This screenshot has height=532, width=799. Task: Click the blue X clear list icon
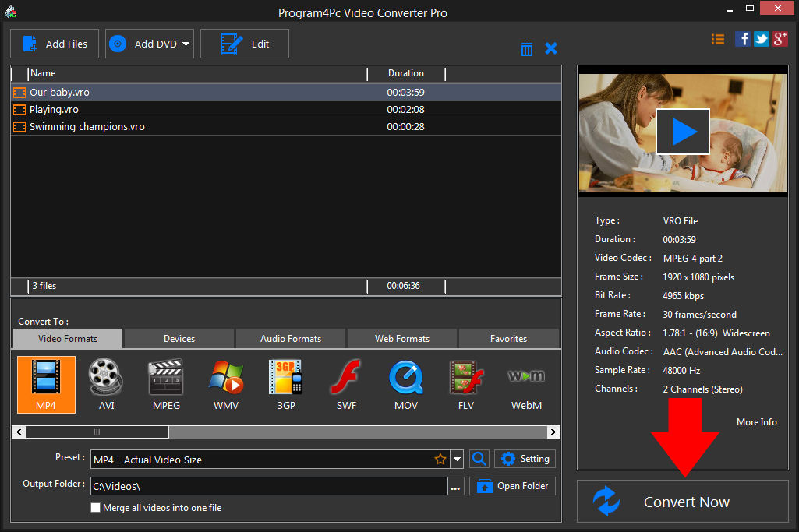click(x=551, y=48)
